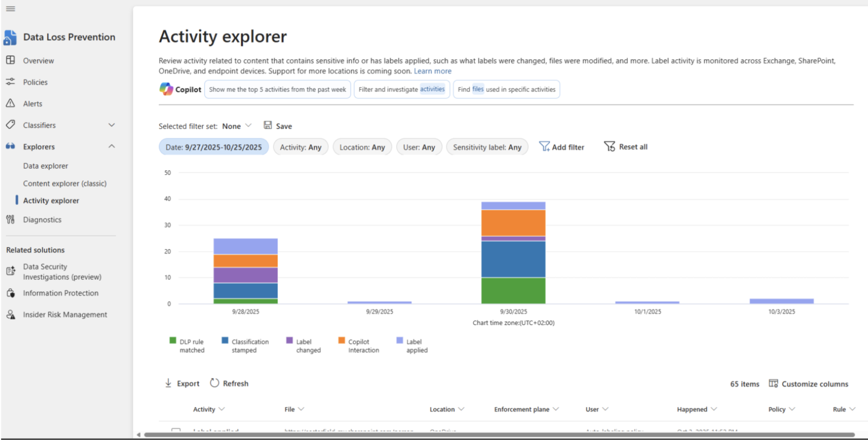Open Data explorer page

(x=46, y=166)
